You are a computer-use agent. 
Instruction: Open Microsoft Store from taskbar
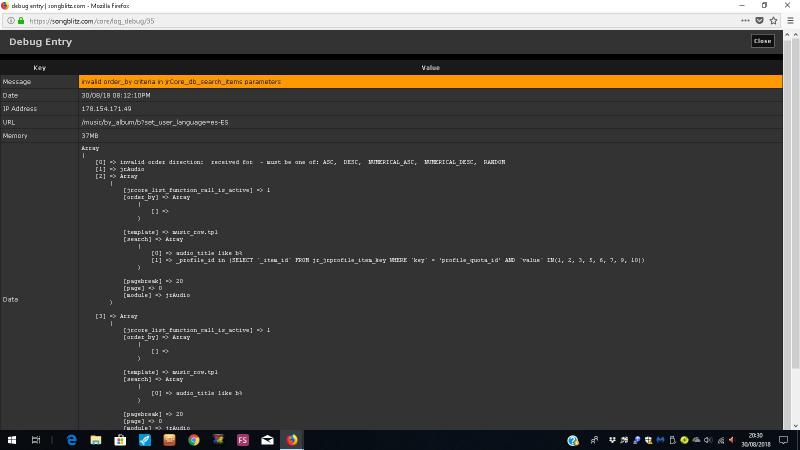120,440
